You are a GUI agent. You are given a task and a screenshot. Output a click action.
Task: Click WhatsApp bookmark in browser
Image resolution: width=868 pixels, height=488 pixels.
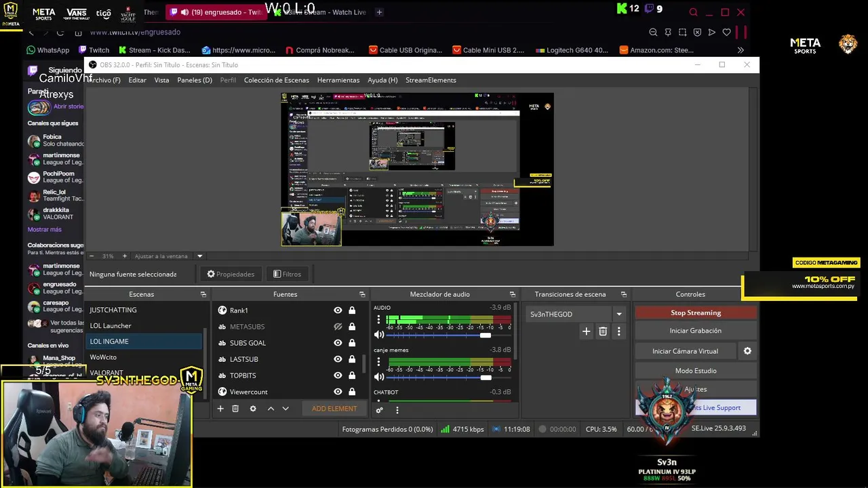coord(47,50)
